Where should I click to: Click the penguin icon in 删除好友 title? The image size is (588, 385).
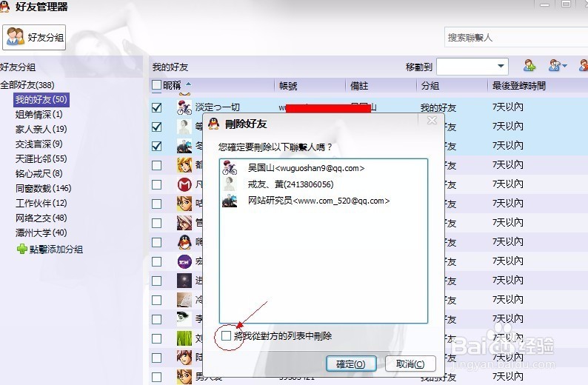tap(213, 124)
